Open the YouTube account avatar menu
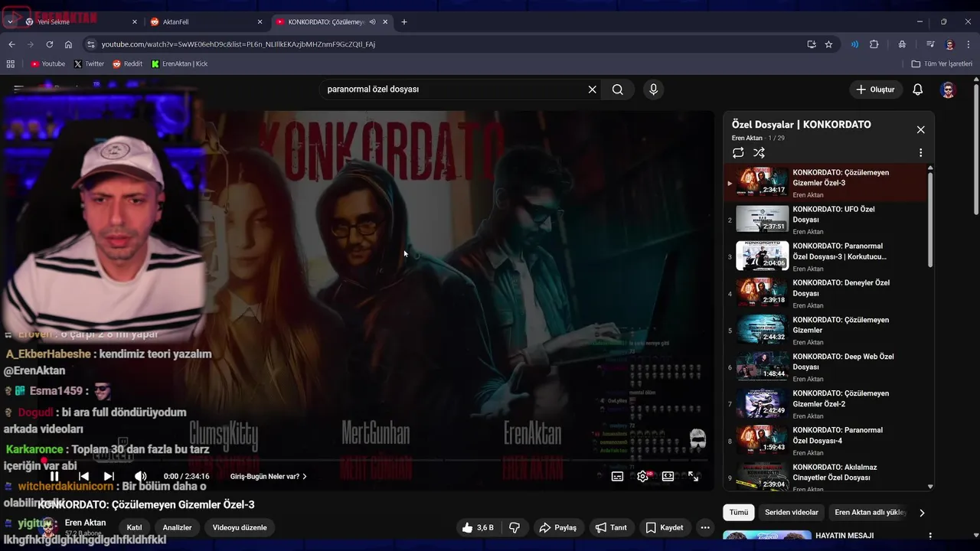The image size is (980, 551). click(949, 90)
